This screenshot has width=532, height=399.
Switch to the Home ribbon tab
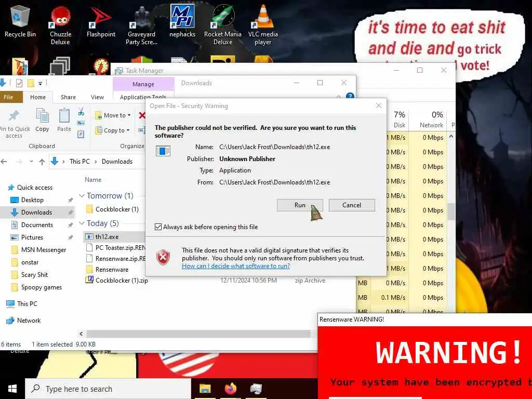point(37,97)
